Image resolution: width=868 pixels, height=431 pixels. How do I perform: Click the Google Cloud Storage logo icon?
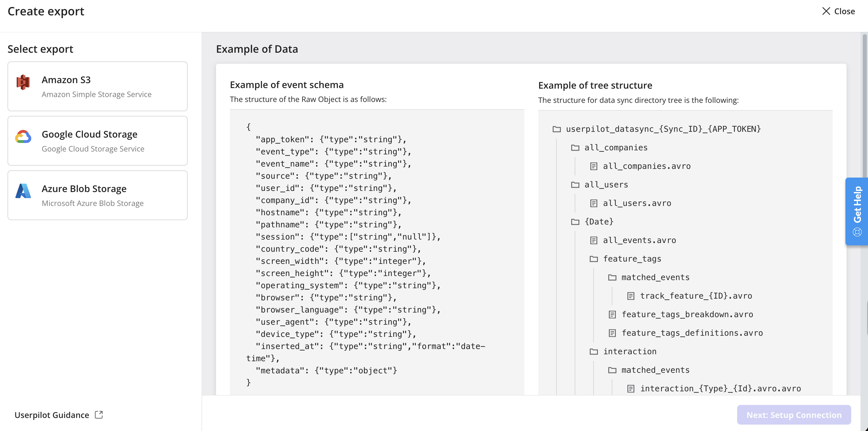23,136
